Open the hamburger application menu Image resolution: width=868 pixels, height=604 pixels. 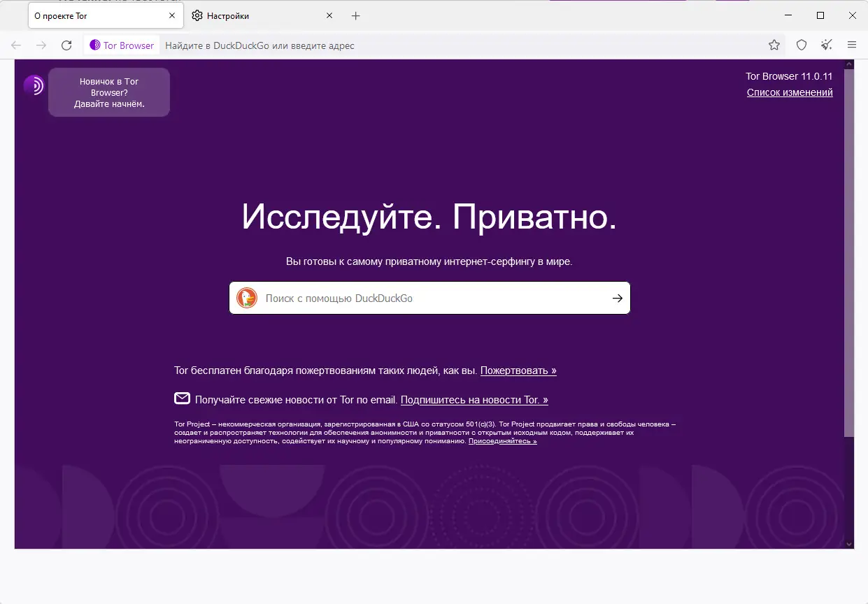click(852, 45)
